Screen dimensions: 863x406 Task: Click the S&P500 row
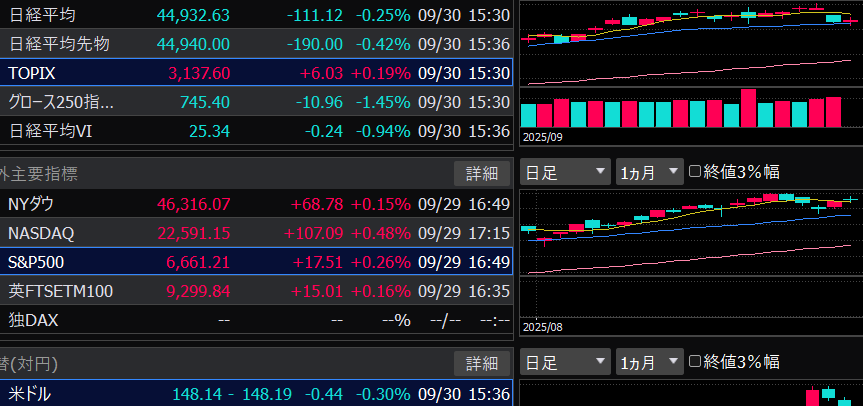[255, 262]
